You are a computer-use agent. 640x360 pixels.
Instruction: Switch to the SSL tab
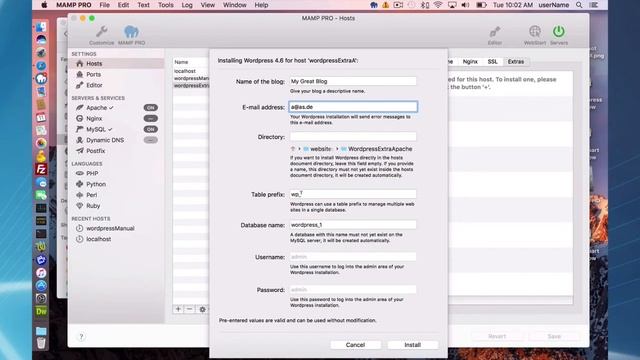point(493,62)
